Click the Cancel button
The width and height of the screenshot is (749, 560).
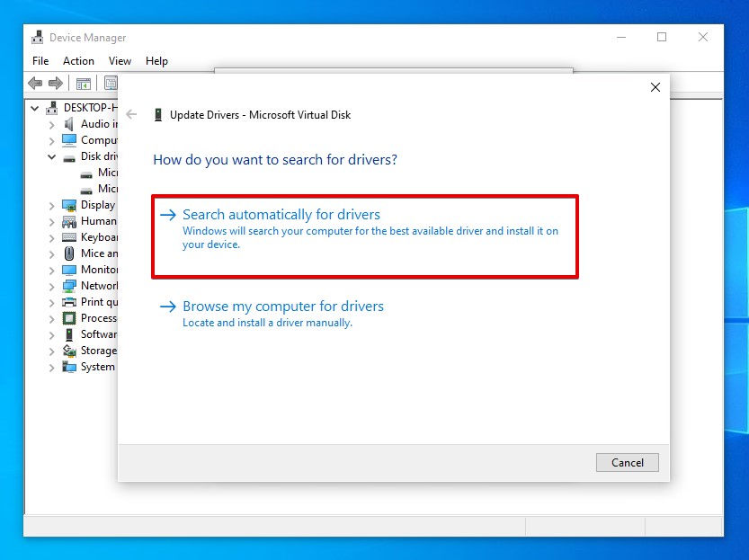(628, 463)
